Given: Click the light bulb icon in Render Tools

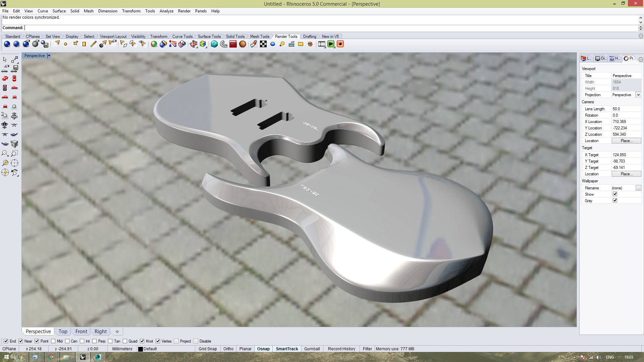Looking at the screenshot, I should [282, 44].
